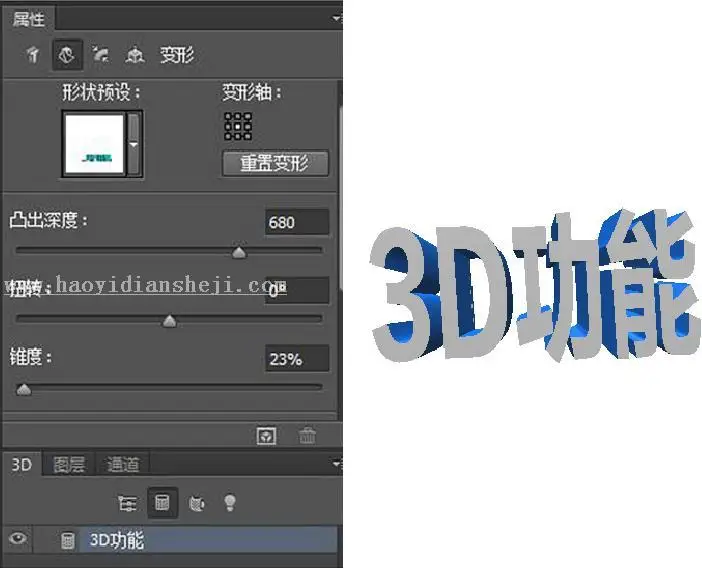Click the extrusion depth field showing 680
The image size is (702, 568).
pyautogui.click(x=297, y=222)
